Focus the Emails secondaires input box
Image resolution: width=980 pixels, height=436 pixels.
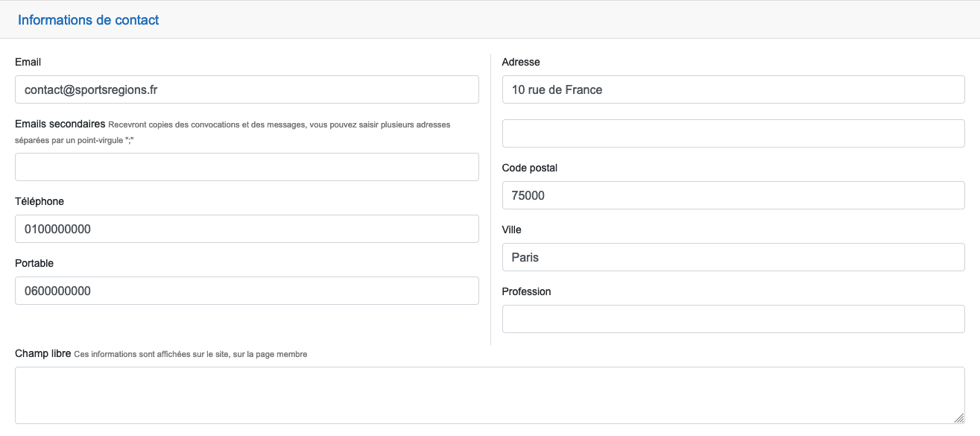click(247, 167)
